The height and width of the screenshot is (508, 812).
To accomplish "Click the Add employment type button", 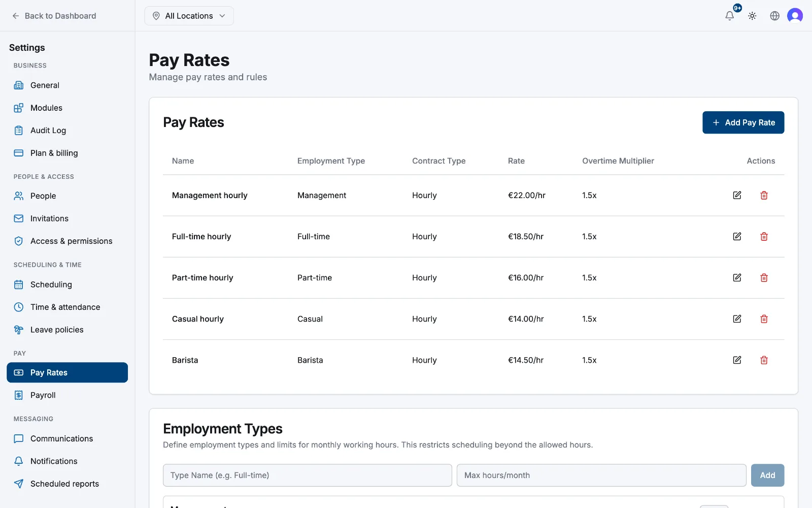I will [767, 475].
